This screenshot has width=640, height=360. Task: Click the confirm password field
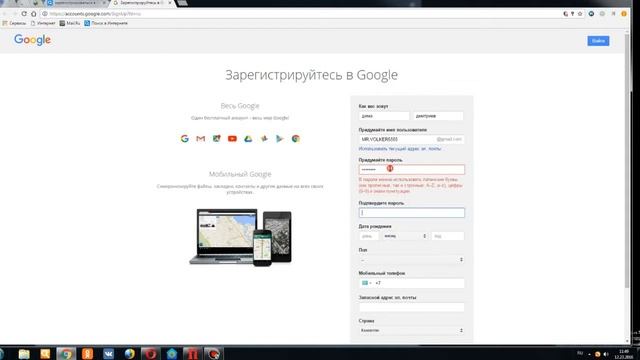tap(411, 213)
